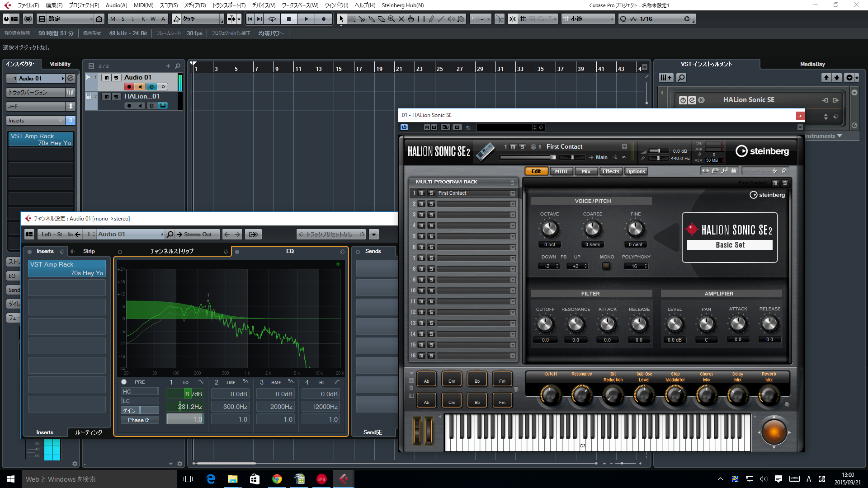Switch to the Visibility tab

pos(60,64)
